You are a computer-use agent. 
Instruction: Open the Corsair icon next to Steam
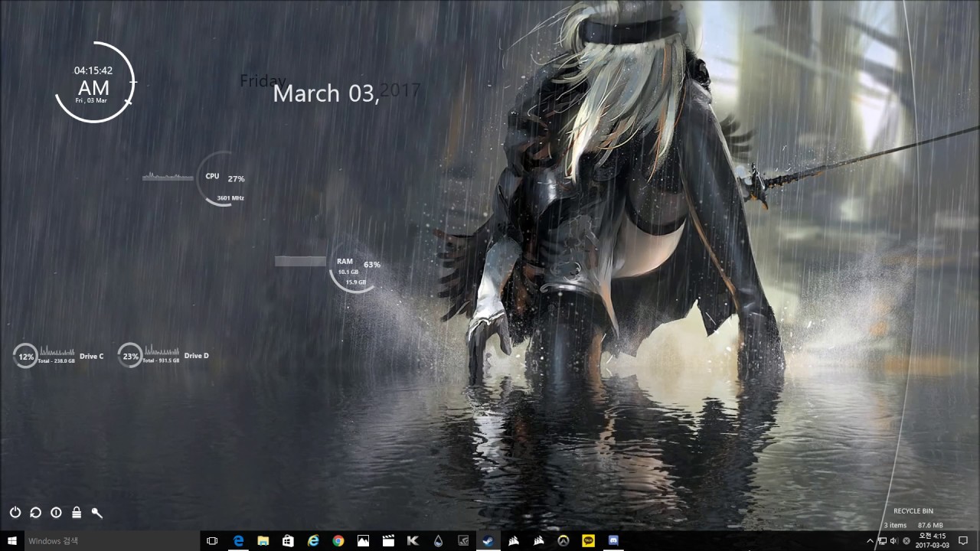click(x=513, y=541)
